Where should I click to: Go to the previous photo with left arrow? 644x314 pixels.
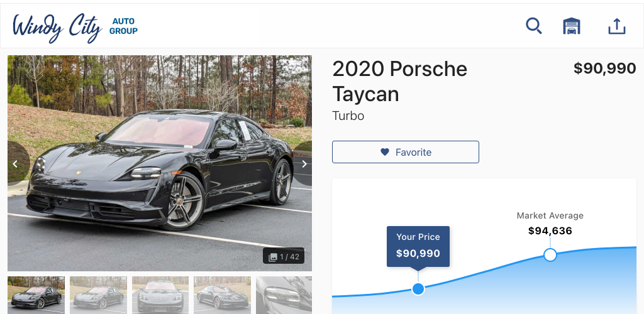pos(15,164)
